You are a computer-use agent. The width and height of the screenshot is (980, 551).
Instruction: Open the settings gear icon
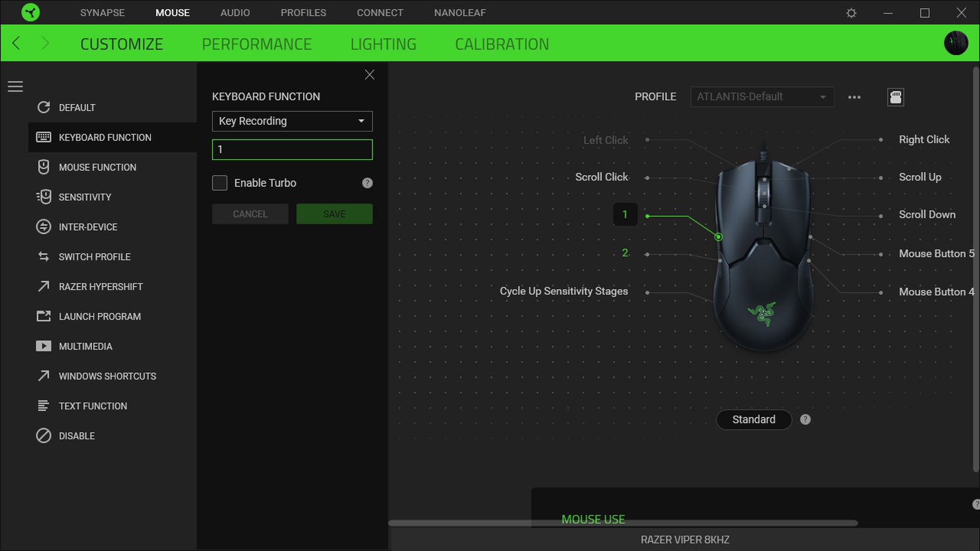coord(851,13)
